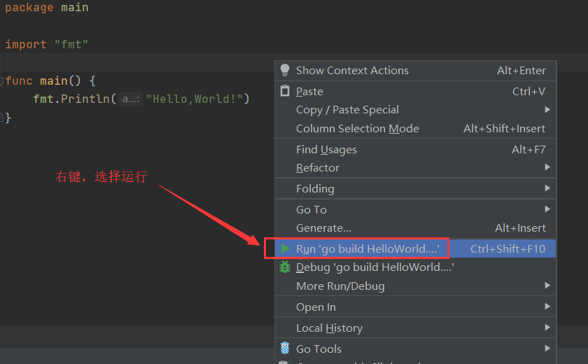
Task: Click the gopher icon beside Go Tools
Action: 285,349
